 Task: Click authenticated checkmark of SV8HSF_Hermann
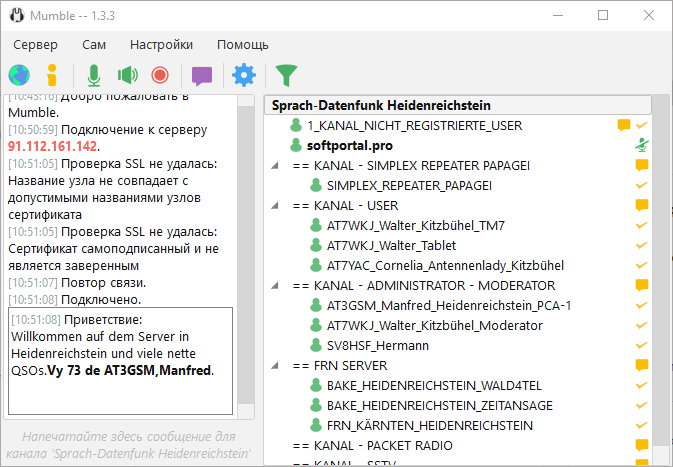tap(642, 346)
